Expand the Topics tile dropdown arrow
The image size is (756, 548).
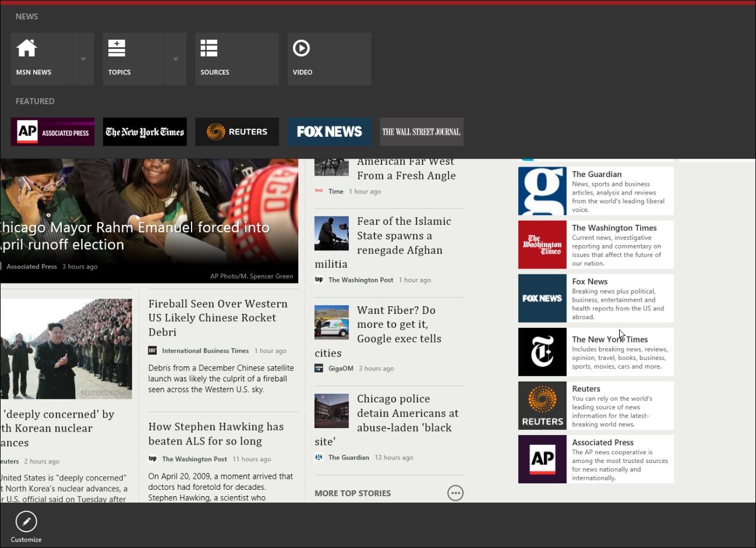(176, 58)
